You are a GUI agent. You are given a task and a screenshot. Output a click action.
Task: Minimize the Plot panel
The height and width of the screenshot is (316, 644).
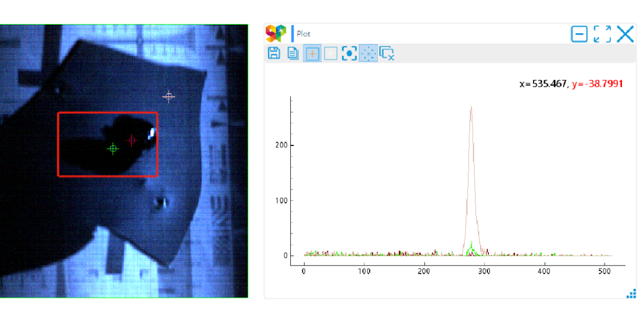point(579,34)
